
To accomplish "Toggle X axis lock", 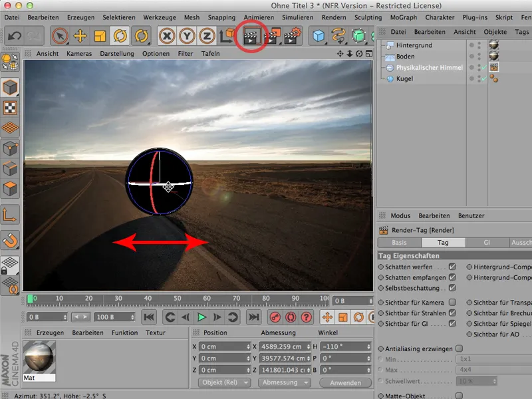I will pyautogui.click(x=167, y=36).
